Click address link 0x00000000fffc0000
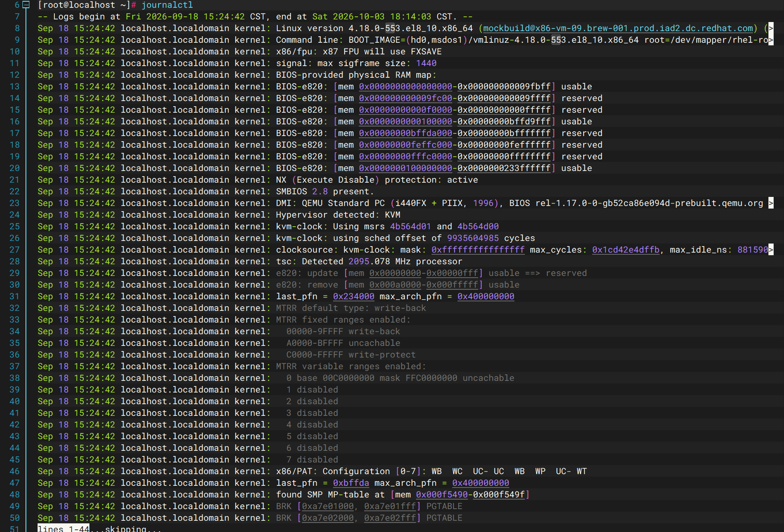The height and width of the screenshot is (532, 784). pyautogui.click(x=406, y=156)
